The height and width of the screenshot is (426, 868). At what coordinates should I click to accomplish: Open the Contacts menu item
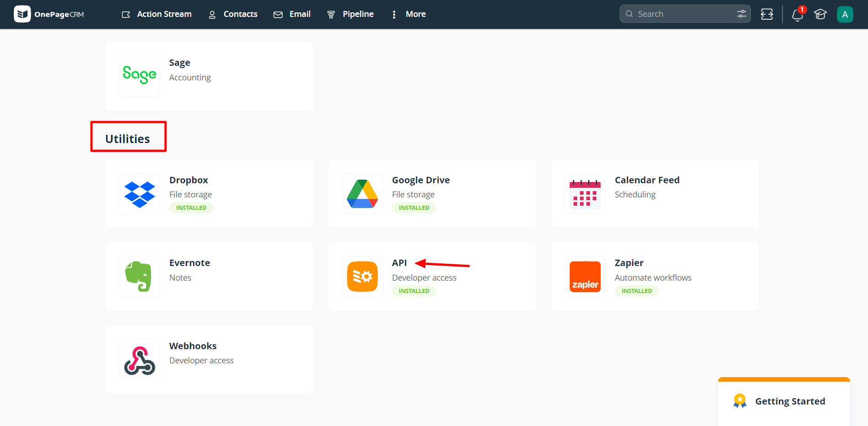point(233,14)
